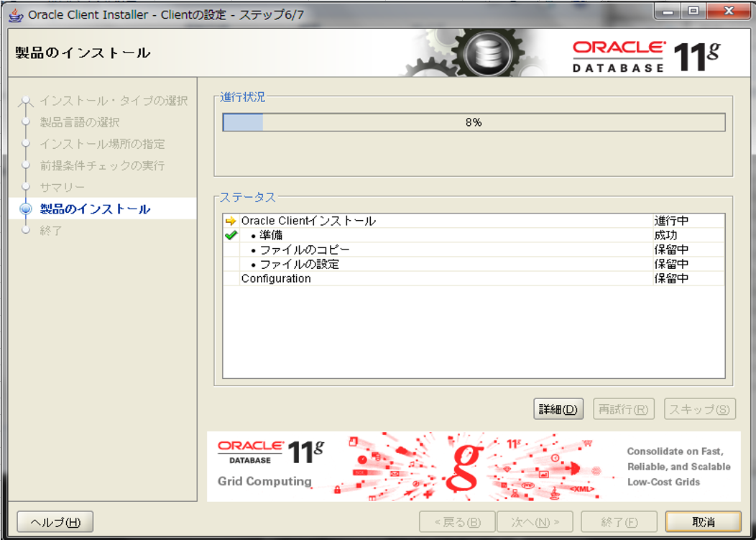Click the 8% installation progress bar
This screenshot has height=540, width=756.
click(474, 122)
